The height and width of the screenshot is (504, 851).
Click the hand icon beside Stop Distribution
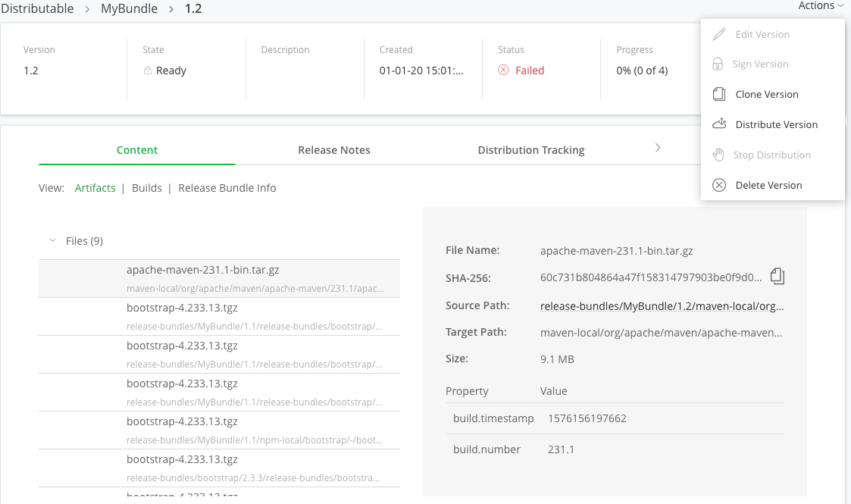coord(718,155)
